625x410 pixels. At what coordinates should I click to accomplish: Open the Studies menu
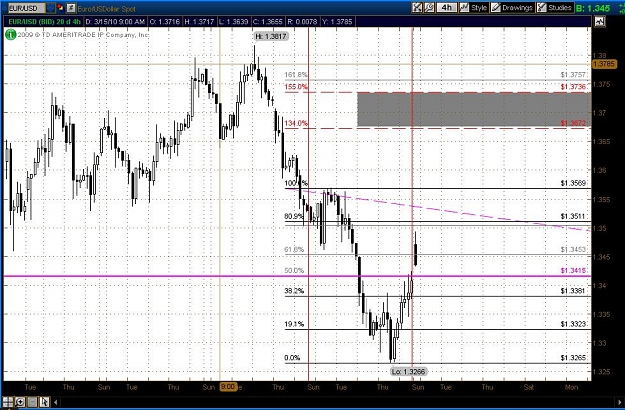555,8
